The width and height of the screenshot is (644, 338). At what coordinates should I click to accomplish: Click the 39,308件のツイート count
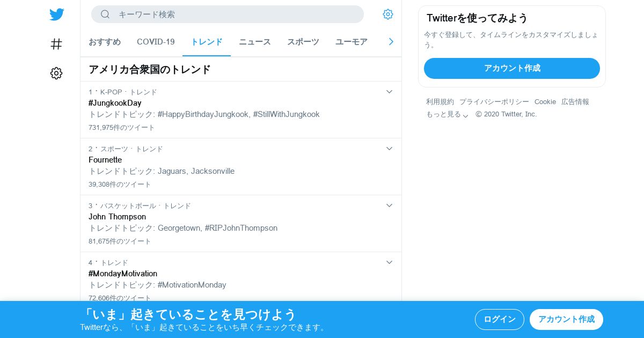(120, 185)
